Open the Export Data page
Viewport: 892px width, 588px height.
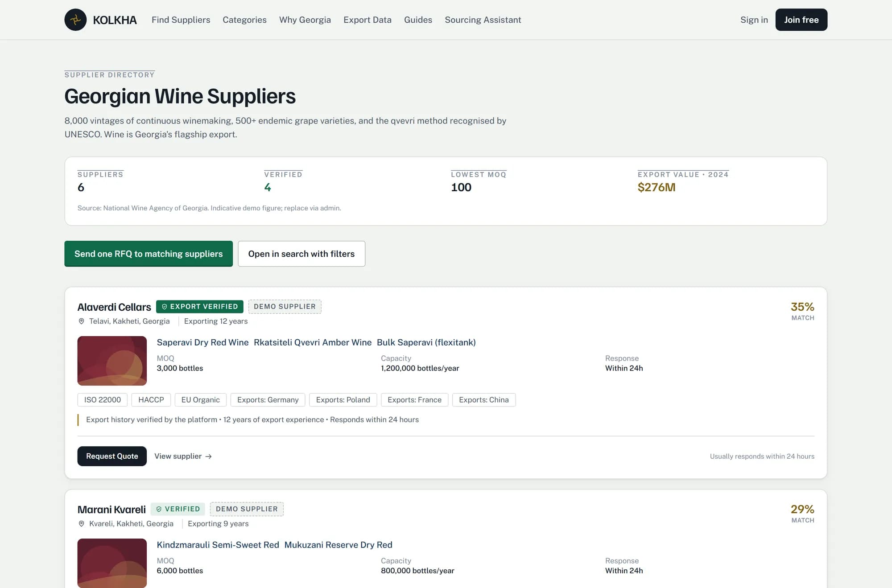(x=368, y=20)
